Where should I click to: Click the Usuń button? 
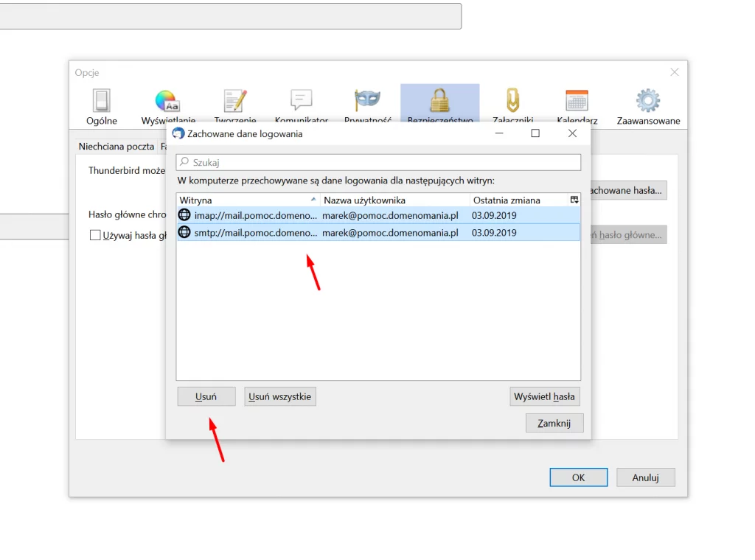(206, 396)
